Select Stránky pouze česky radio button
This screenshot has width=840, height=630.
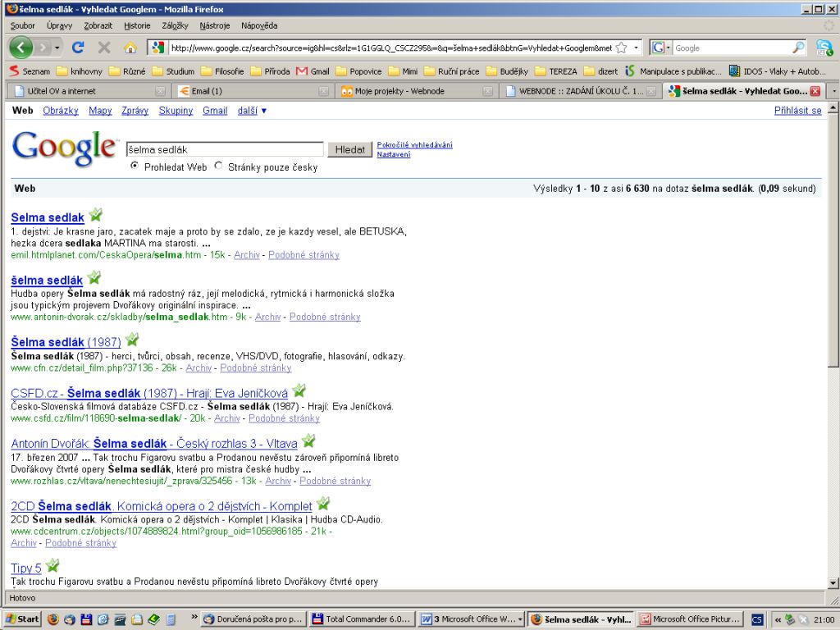point(218,166)
